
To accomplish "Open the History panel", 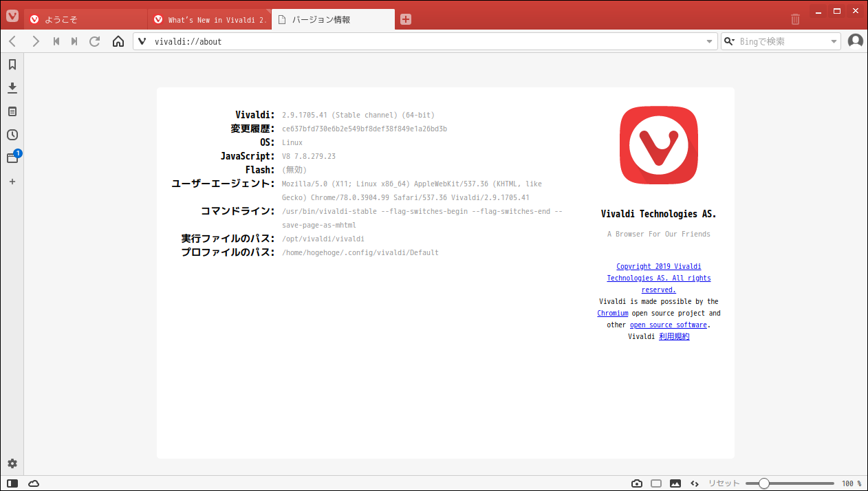I will tap(12, 135).
